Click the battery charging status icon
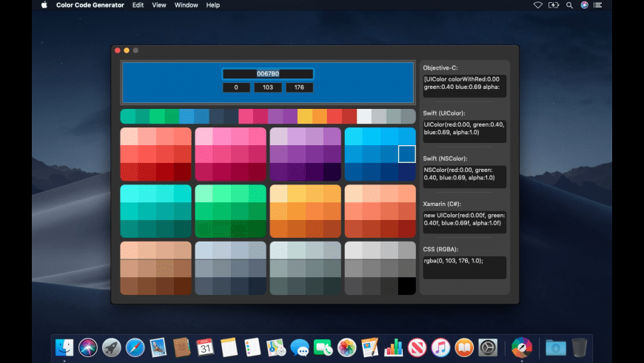Screen dimensions: 644x363 [554, 5]
